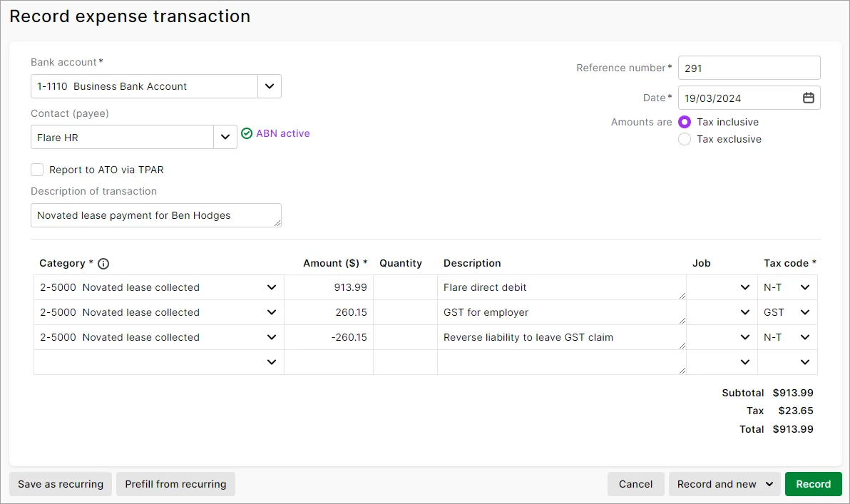The height and width of the screenshot is (504, 850).
Task: Open the date picker calendar icon
Action: [808, 98]
